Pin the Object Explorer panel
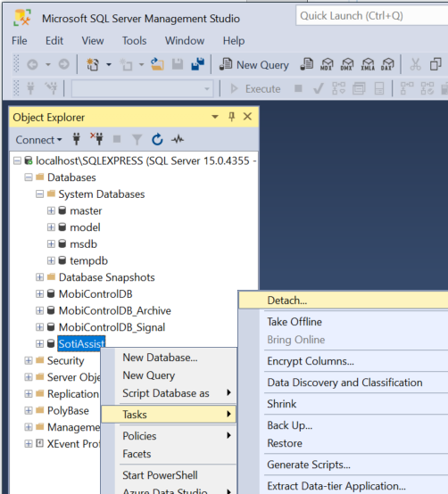 click(232, 117)
